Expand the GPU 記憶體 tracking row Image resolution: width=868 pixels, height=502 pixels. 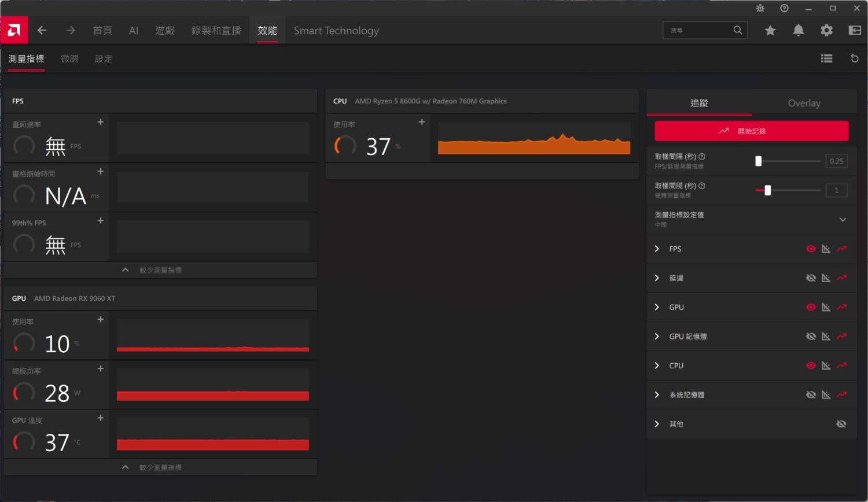coord(657,337)
